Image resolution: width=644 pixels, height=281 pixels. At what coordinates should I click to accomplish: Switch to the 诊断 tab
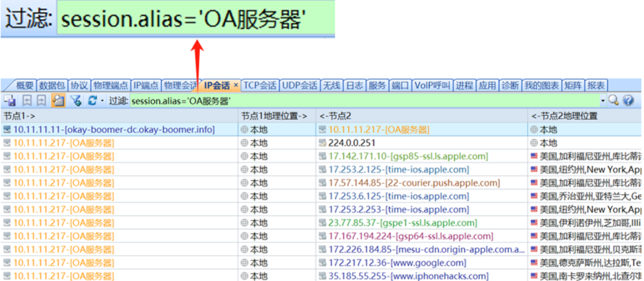[510, 85]
